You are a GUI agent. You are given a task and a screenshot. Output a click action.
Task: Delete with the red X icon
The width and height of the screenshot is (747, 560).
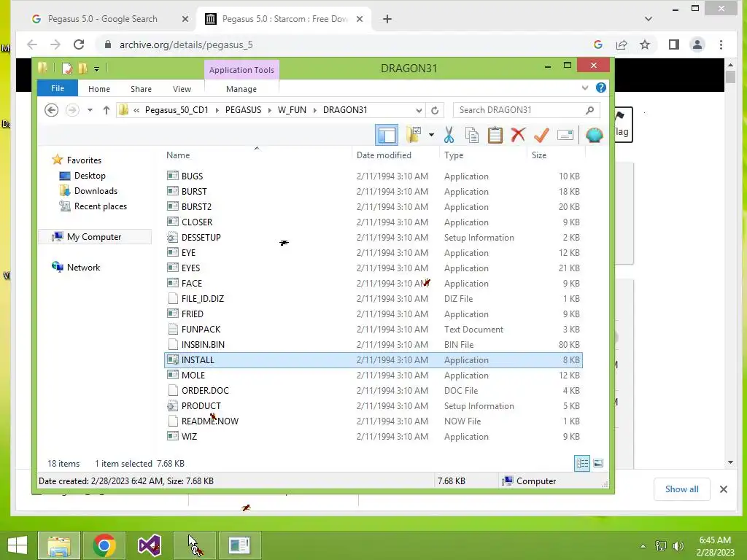pyautogui.click(x=518, y=135)
